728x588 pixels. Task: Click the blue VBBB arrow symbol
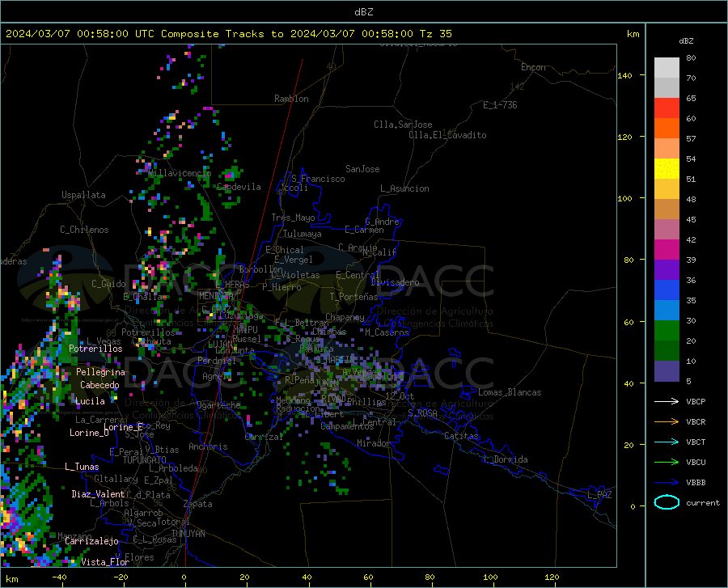tap(667, 483)
